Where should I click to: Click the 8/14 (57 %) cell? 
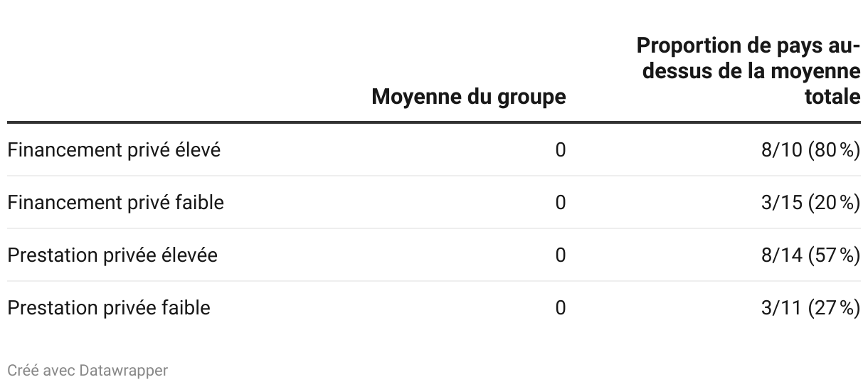point(811,255)
